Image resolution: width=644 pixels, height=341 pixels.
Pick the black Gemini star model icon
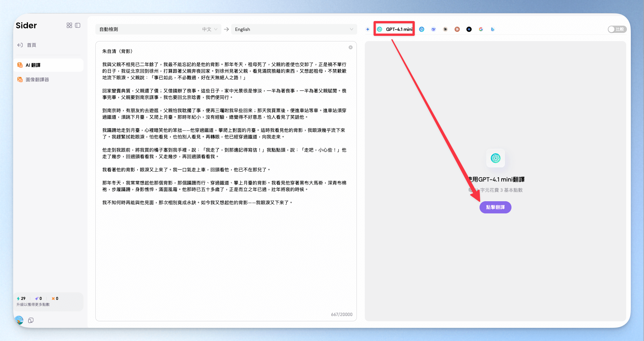point(469,29)
